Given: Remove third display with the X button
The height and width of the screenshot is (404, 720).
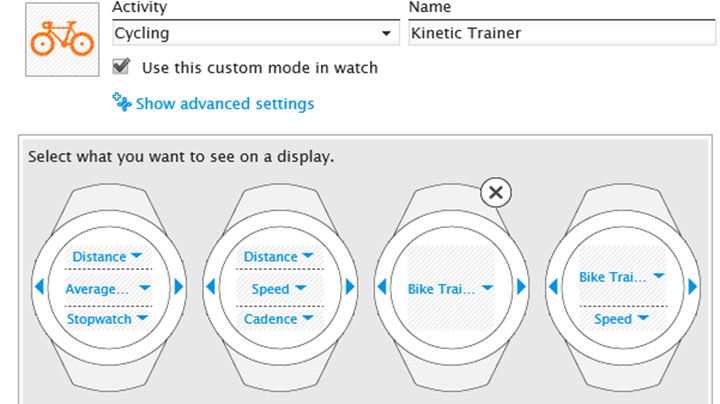Looking at the screenshot, I should pos(495,192).
